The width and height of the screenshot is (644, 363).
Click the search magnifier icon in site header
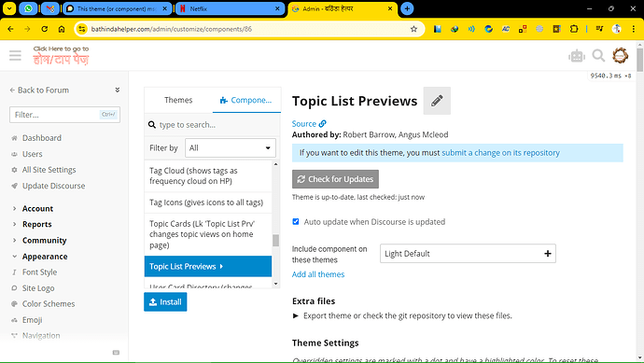click(598, 55)
